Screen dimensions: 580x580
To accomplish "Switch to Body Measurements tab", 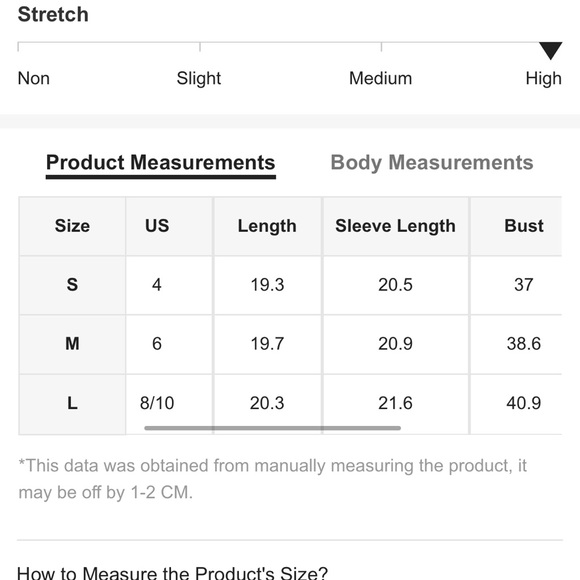I will (x=432, y=163).
